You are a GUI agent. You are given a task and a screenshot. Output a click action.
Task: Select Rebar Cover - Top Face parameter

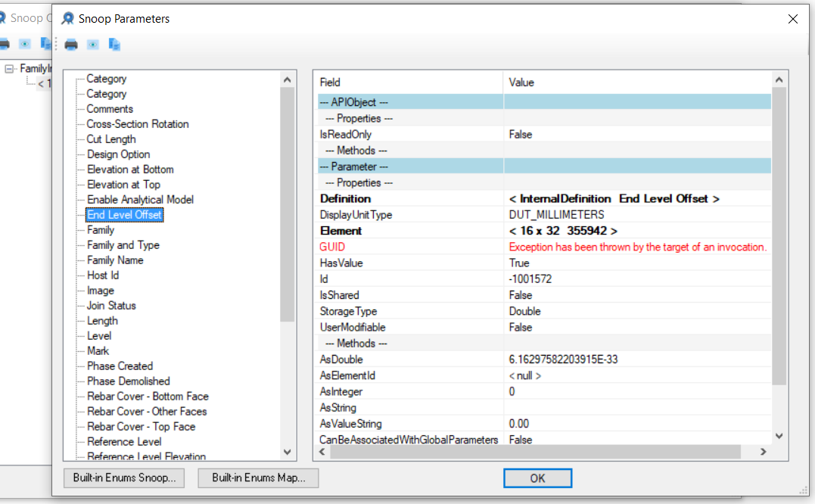point(141,427)
